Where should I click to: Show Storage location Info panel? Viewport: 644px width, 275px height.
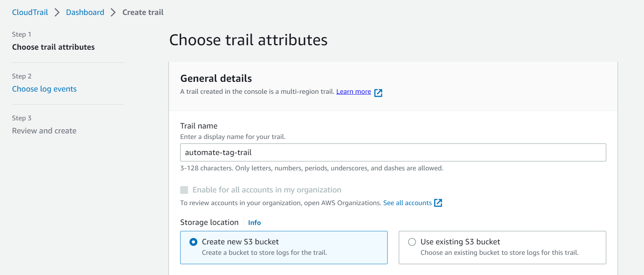[254, 223]
